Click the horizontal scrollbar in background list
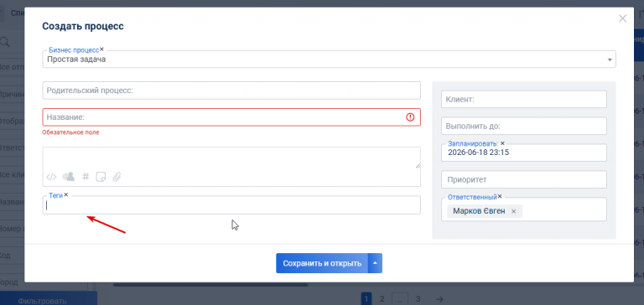Screen dimensions: 644x305 [210, 285]
